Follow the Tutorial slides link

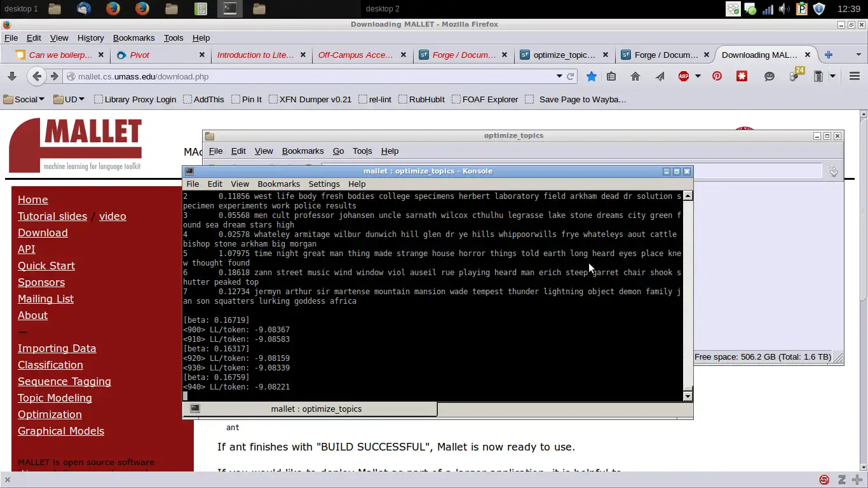tap(52, 216)
